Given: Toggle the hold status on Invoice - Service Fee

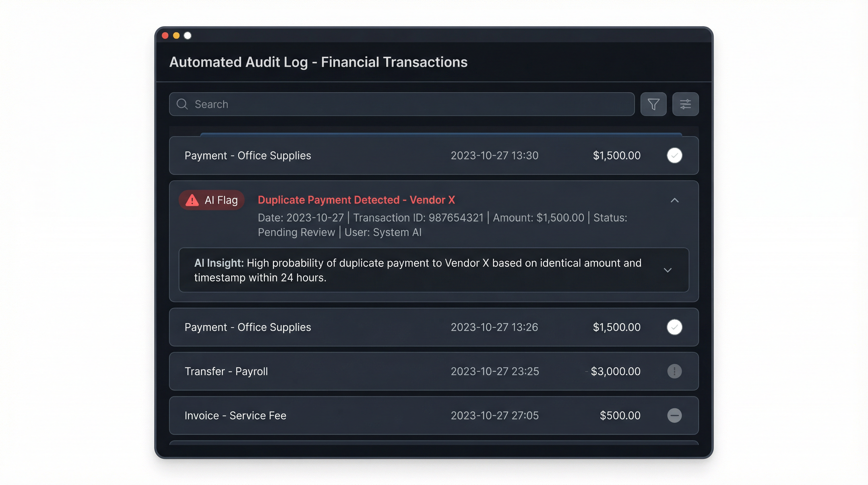Looking at the screenshot, I should 674,415.
